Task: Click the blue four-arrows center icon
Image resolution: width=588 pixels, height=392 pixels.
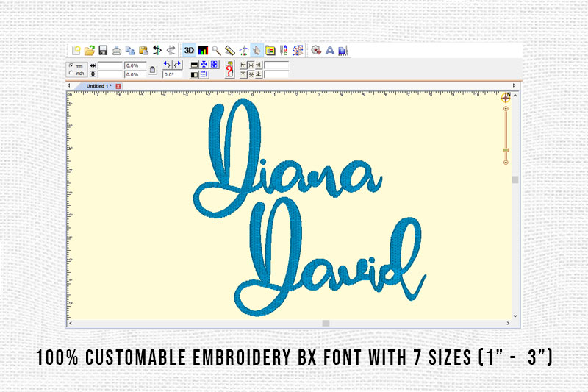Action: [204, 65]
